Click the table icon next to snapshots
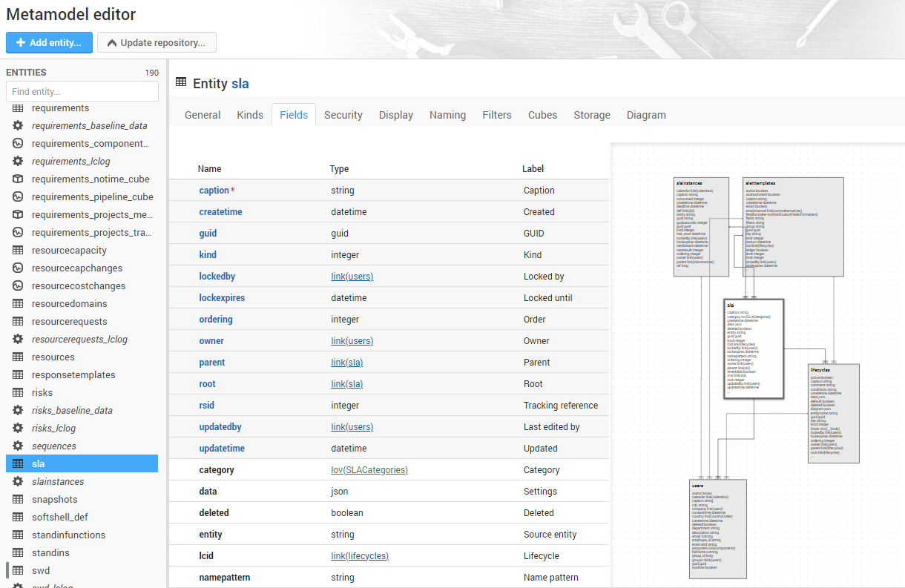The image size is (905, 588). point(18,500)
